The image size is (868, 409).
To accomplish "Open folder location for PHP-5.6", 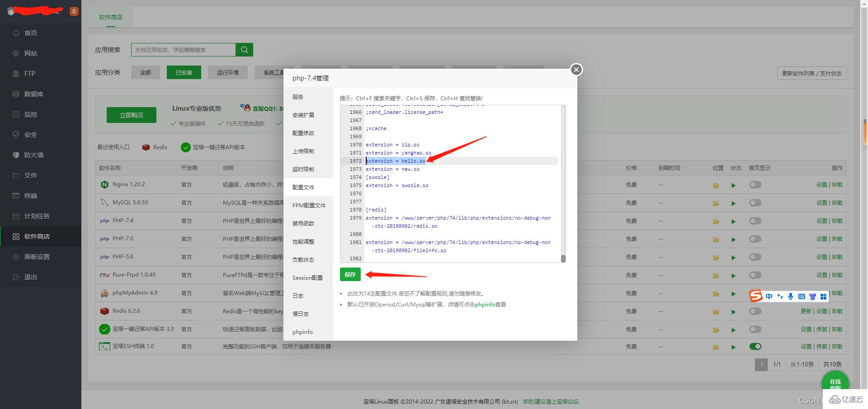I will (716, 258).
